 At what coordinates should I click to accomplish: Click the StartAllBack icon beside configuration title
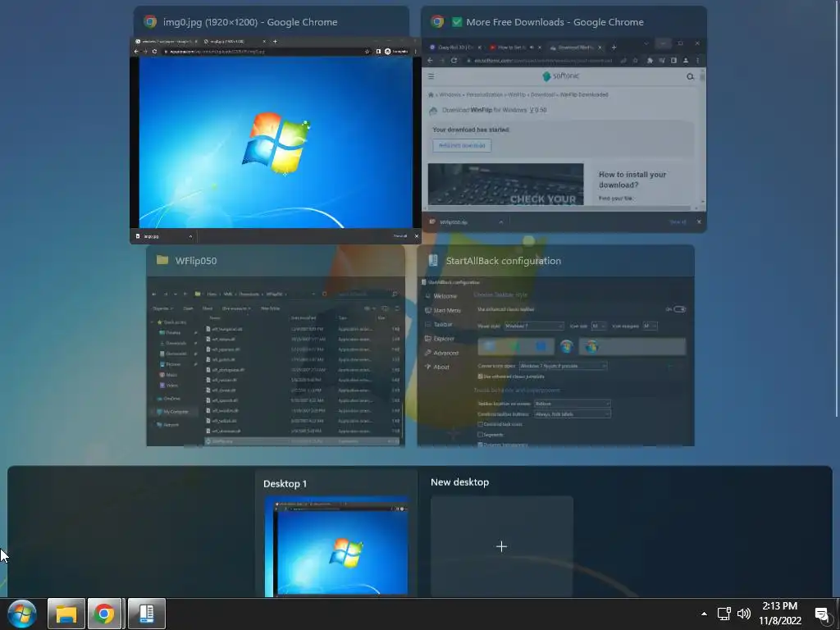pos(433,260)
